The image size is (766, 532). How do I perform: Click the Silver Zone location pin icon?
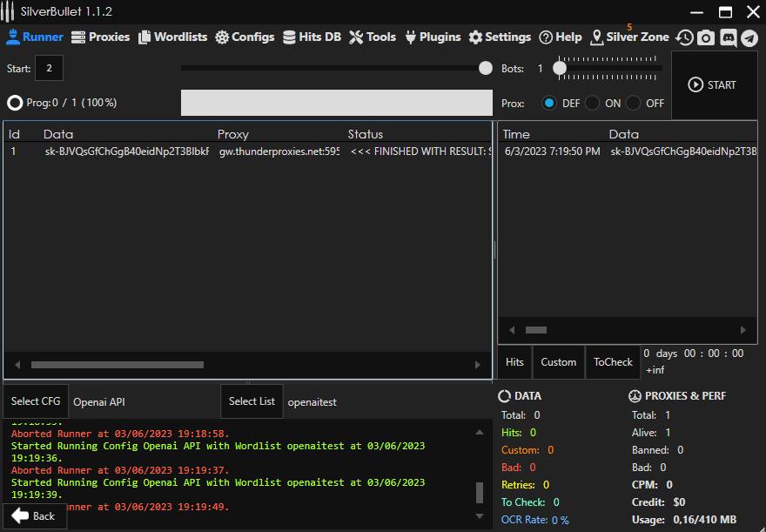point(596,37)
